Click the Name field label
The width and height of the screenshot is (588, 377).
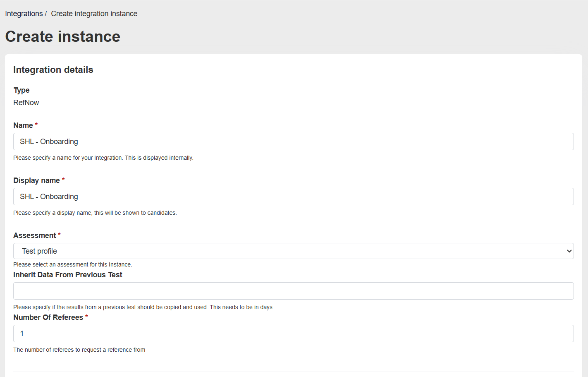point(23,125)
